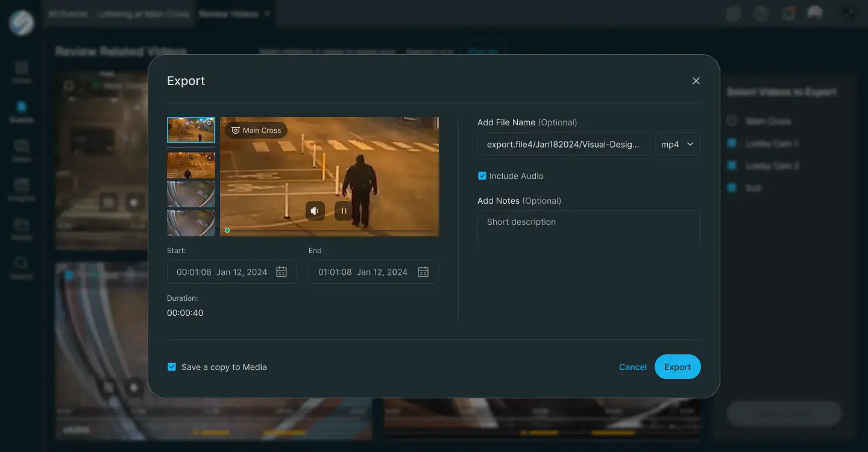Toggle Exit in the background export list
Screen dimensions: 868x452
pyautogui.click(x=732, y=188)
